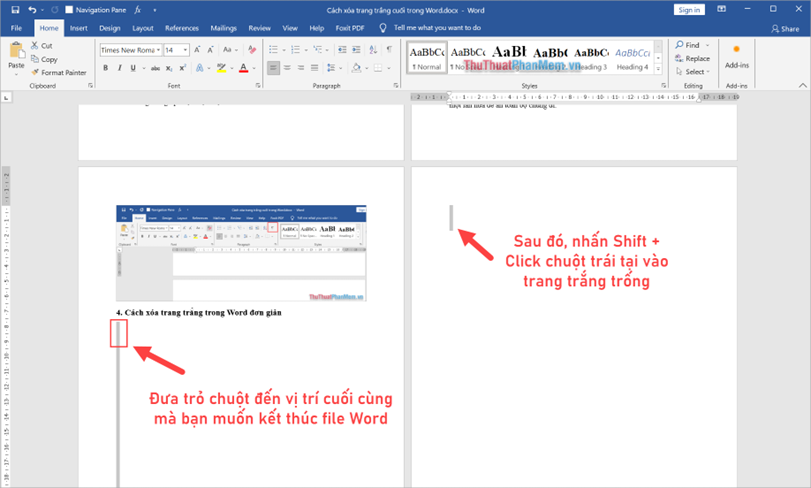The height and width of the screenshot is (488, 811).
Task: Click the Add-ins button
Action: pos(737,57)
